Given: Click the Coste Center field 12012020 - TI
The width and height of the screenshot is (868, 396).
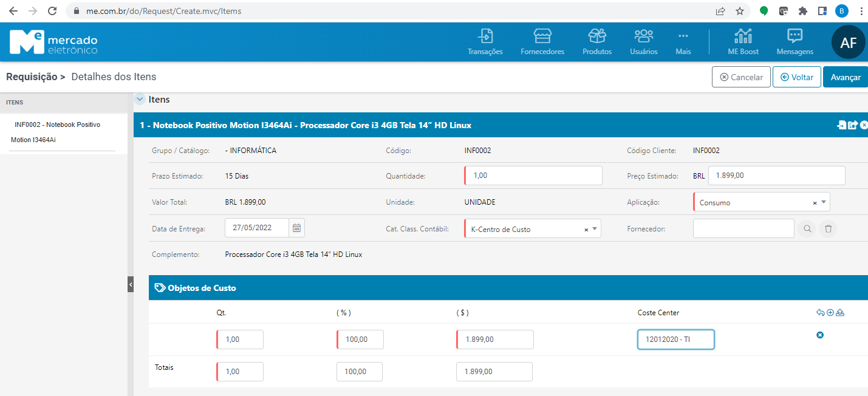Looking at the screenshot, I should (676, 340).
